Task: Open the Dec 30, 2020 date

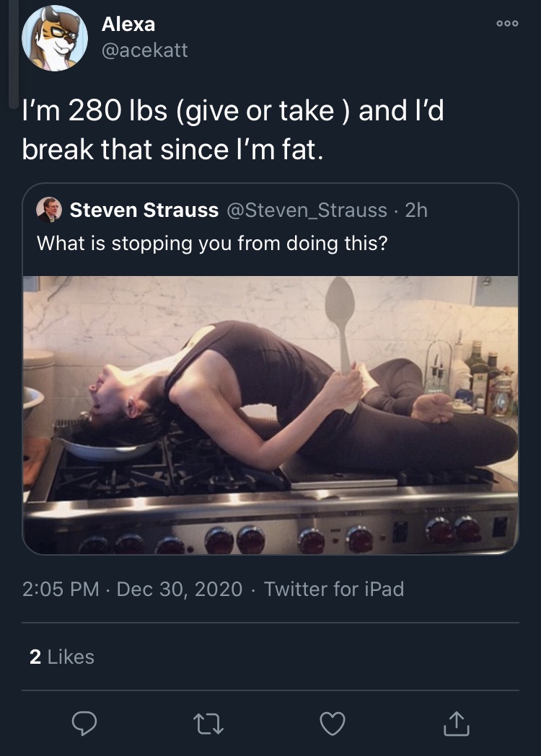Action: point(180,590)
